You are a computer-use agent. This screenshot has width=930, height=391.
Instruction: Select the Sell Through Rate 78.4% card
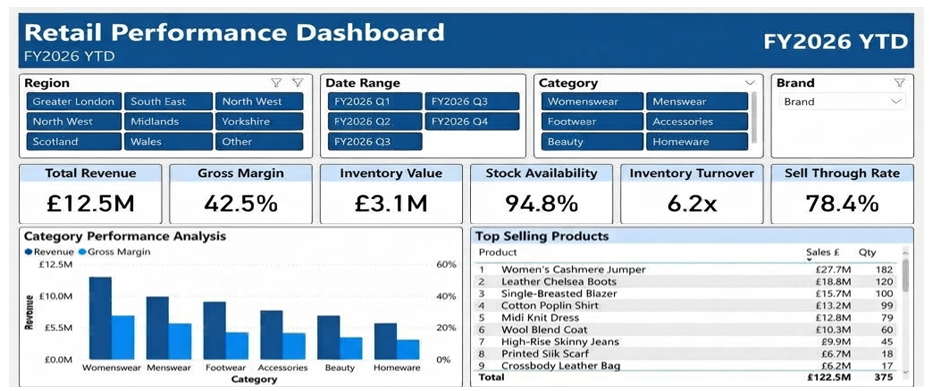[842, 193]
